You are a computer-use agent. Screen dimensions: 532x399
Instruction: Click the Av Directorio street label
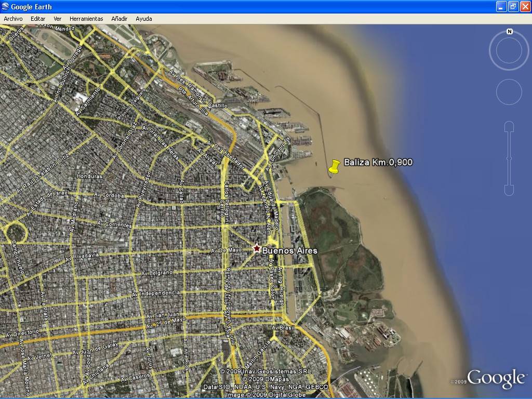pyautogui.click(x=22, y=333)
